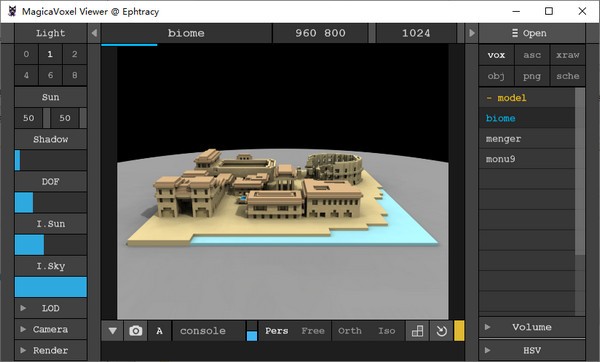Image resolution: width=600 pixels, height=362 pixels.
Task: Click the console input field
Action: click(x=209, y=331)
